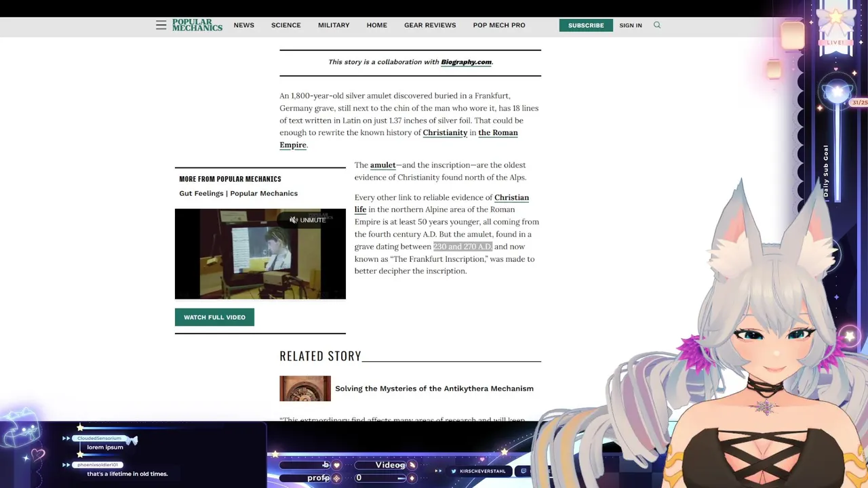Open Solving the Mysteries of Antikythera story

[x=434, y=388]
